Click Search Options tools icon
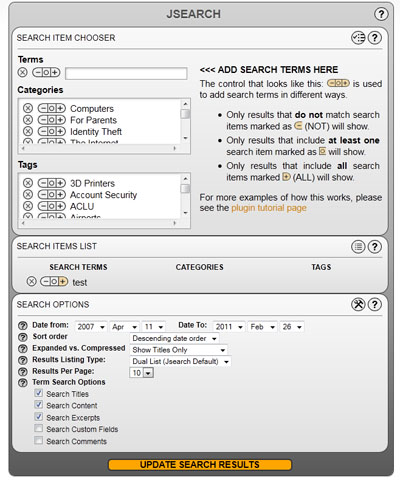 [358, 304]
